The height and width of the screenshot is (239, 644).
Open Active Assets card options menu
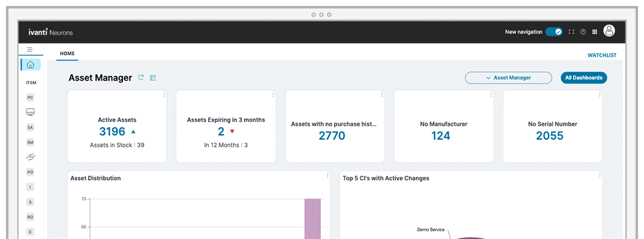(165, 94)
